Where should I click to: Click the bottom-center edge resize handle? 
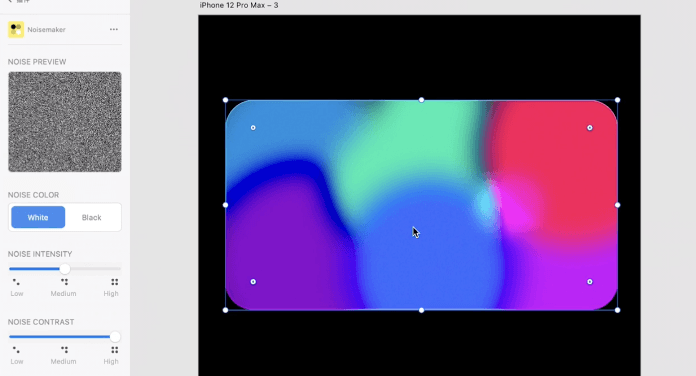pyautogui.click(x=421, y=310)
